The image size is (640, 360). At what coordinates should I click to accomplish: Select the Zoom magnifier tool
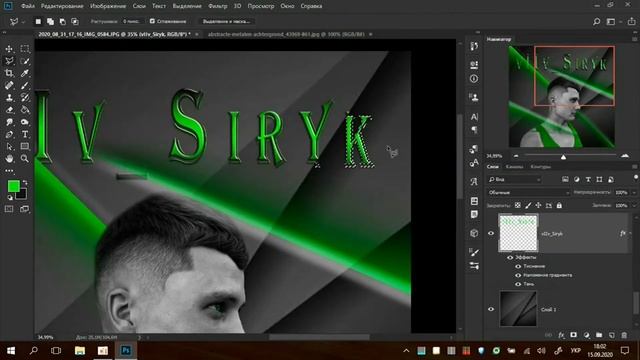pyautogui.click(x=24, y=159)
